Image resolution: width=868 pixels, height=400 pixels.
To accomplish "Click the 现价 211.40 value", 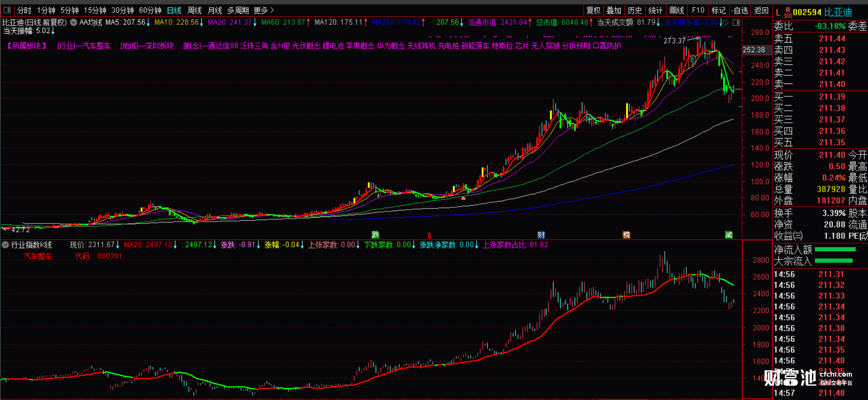I will pyautogui.click(x=832, y=155).
